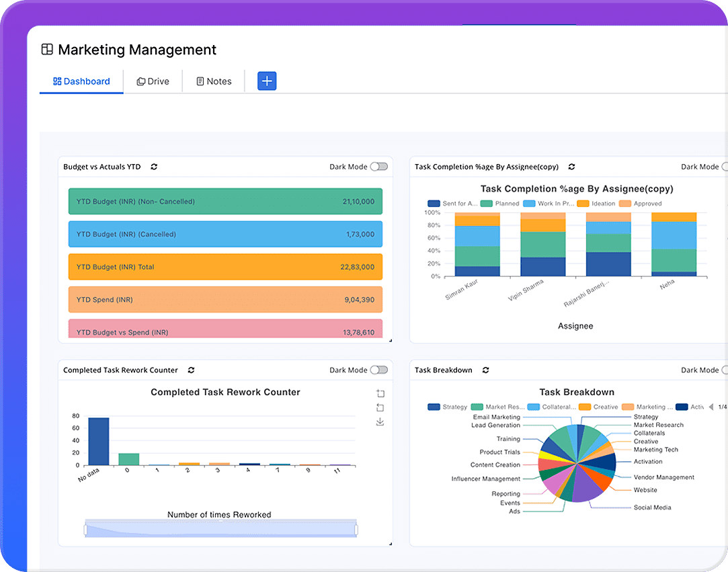Toggle 'Collateral...' legend in Task Breakdown
The width and height of the screenshot is (728, 572).
click(x=552, y=407)
